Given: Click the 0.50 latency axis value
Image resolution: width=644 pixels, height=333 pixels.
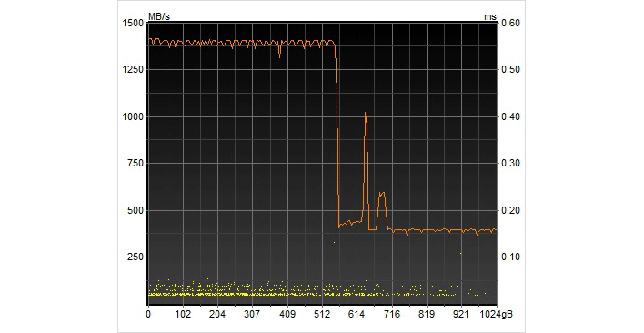Looking at the screenshot, I should (x=510, y=69).
